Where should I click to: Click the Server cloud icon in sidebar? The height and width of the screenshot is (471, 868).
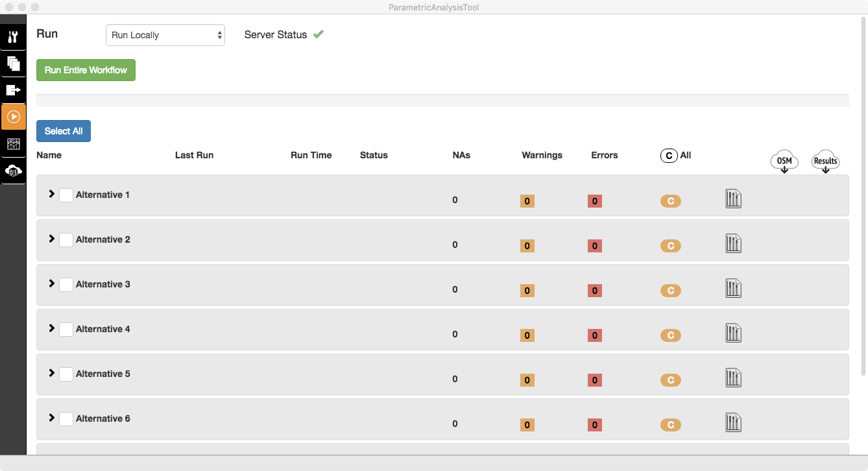pyautogui.click(x=13, y=171)
